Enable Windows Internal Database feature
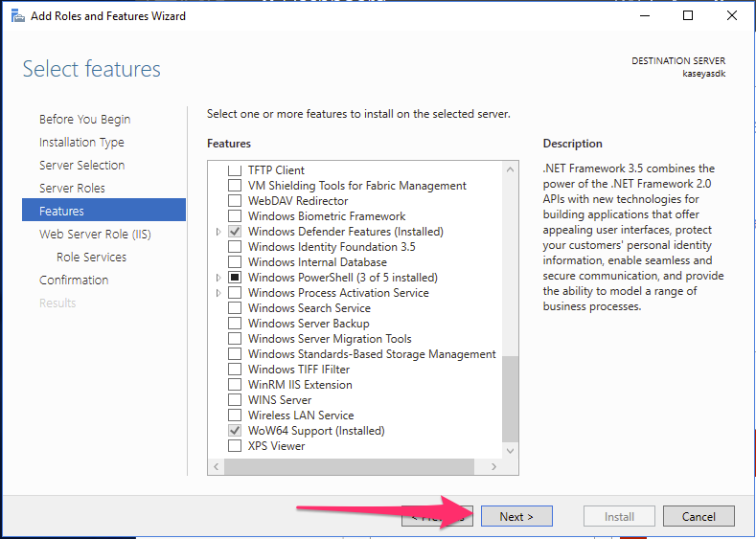Image resolution: width=756 pixels, height=539 pixels. [235, 262]
